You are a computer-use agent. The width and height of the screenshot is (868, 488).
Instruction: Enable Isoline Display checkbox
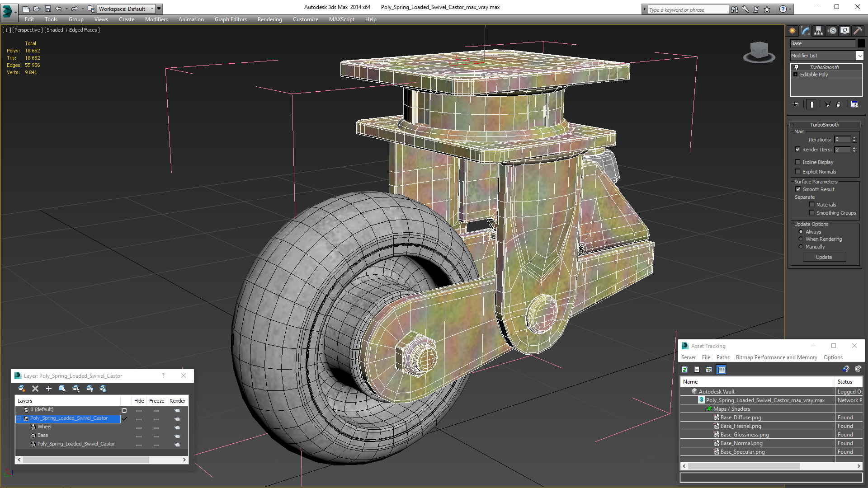pos(797,162)
